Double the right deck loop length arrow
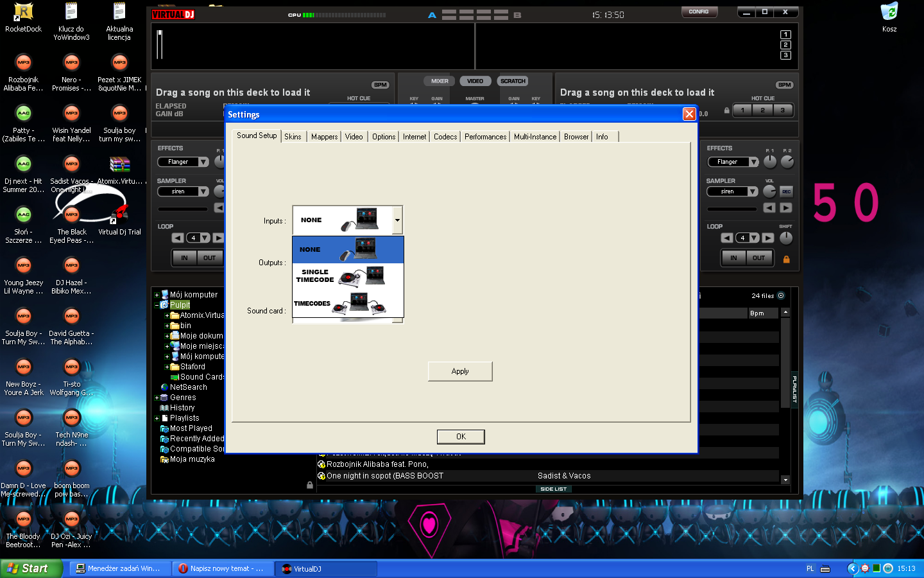This screenshot has width=924, height=578. (768, 238)
